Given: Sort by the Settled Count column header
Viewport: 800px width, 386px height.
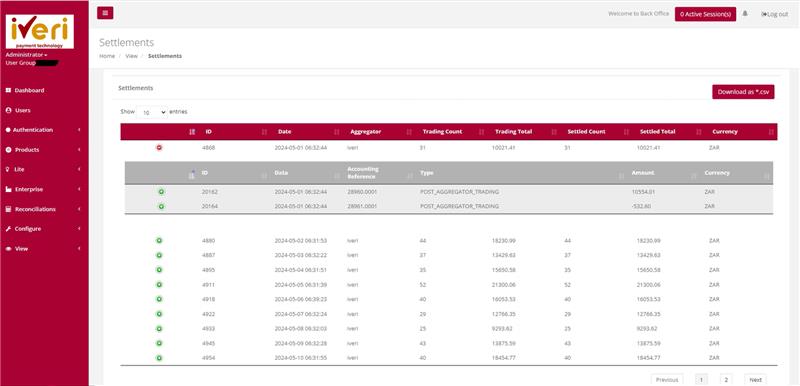Looking at the screenshot, I should (x=596, y=132).
